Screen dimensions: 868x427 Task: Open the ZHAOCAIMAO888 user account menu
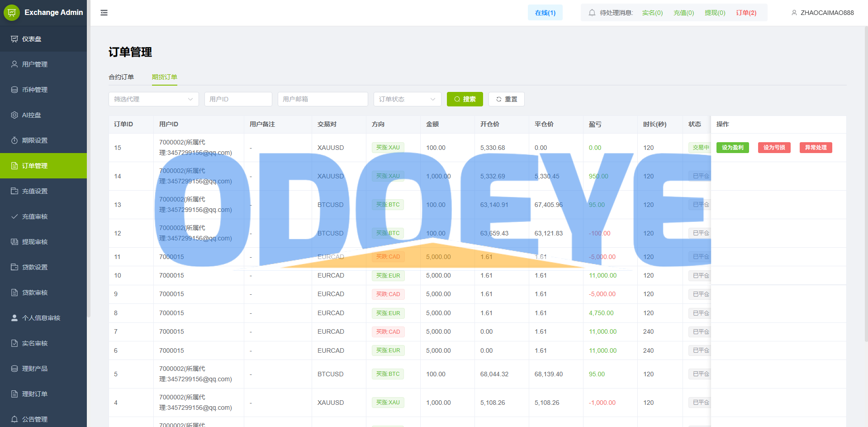click(x=822, y=13)
